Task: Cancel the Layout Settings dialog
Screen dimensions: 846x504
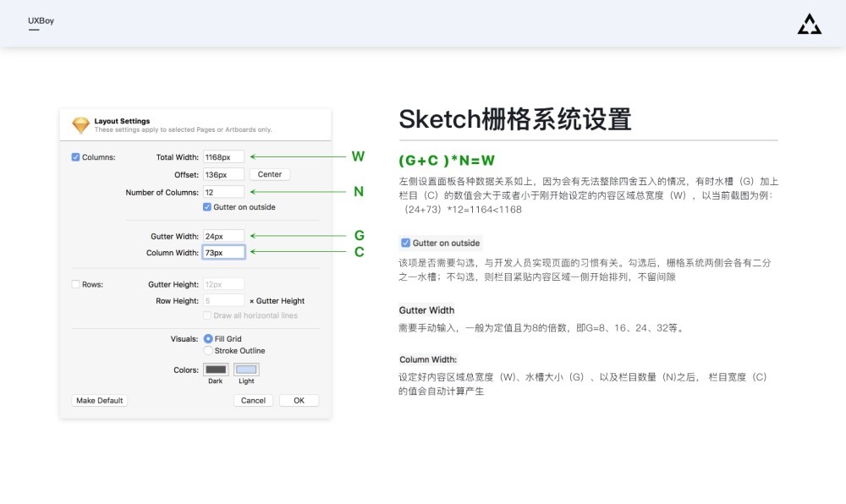Action: coord(253,401)
